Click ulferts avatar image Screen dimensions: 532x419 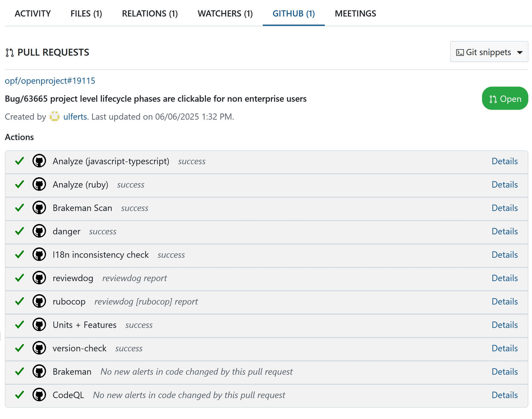pos(55,117)
